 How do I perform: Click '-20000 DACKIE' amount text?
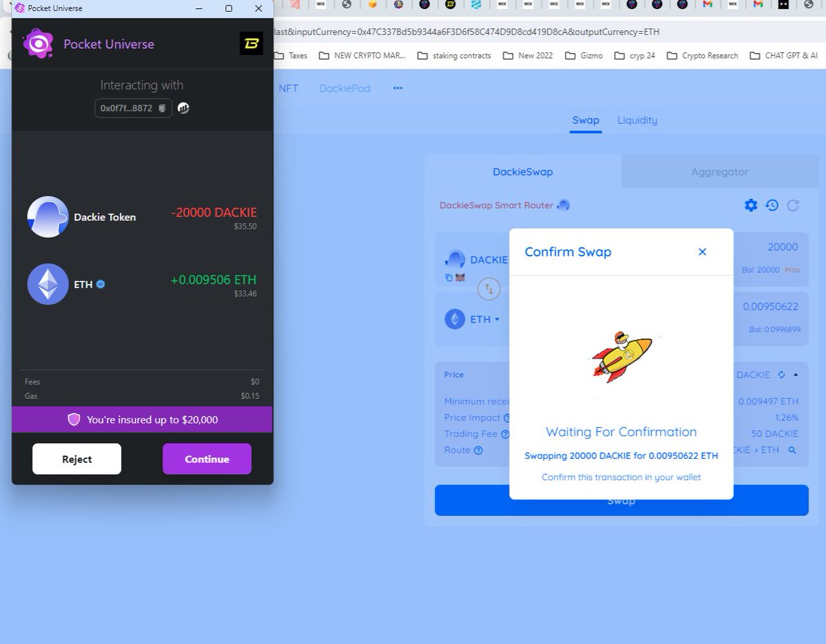click(x=214, y=213)
